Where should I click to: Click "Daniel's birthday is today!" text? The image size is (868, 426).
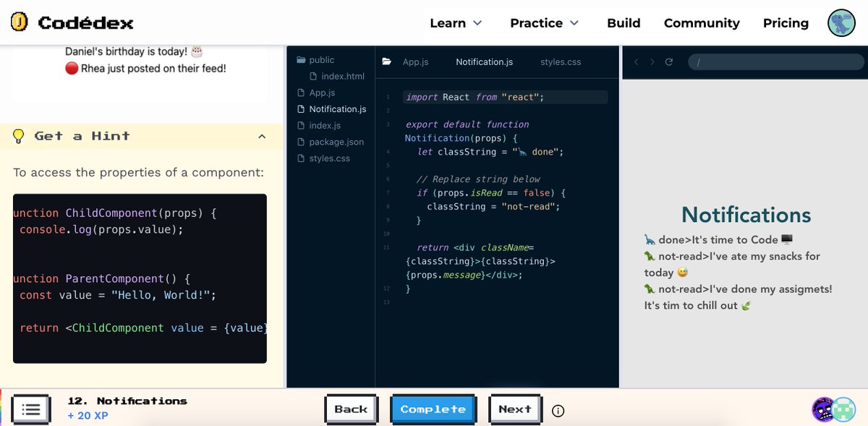(135, 52)
